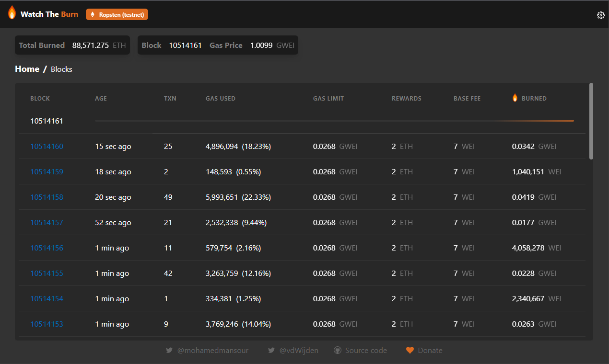
Task: Click gas used 5,993,651 (22.33%)
Action: click(x=238, y=197)
